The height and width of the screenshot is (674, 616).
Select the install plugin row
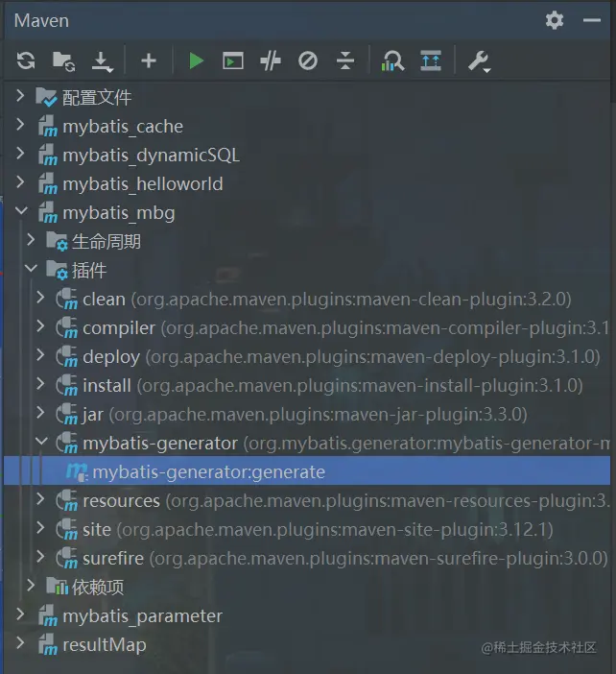tap(307, 386)
